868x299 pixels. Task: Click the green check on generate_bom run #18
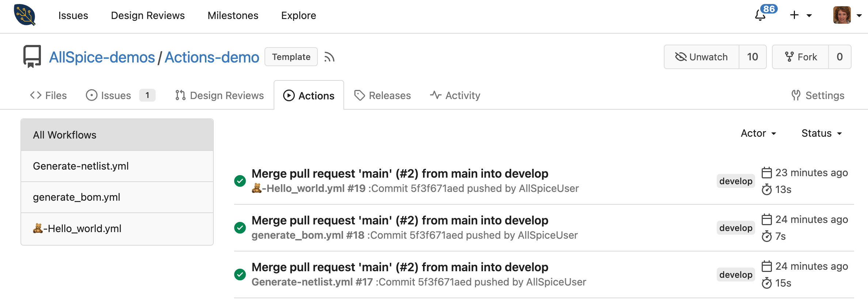point(240,227)
